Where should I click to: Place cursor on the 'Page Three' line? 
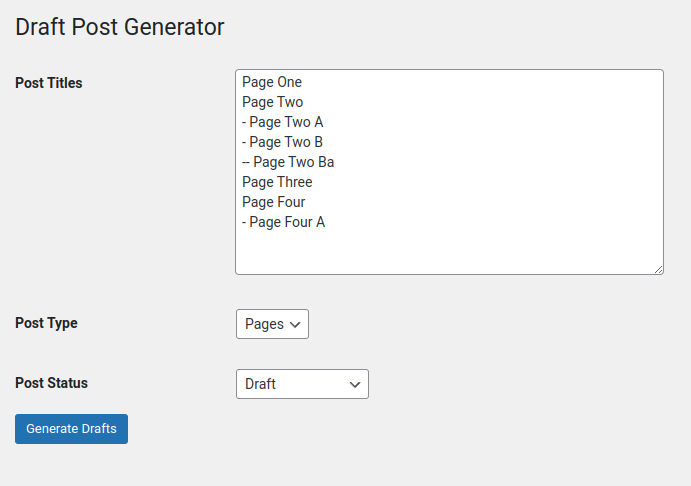[x=277, y=182]
